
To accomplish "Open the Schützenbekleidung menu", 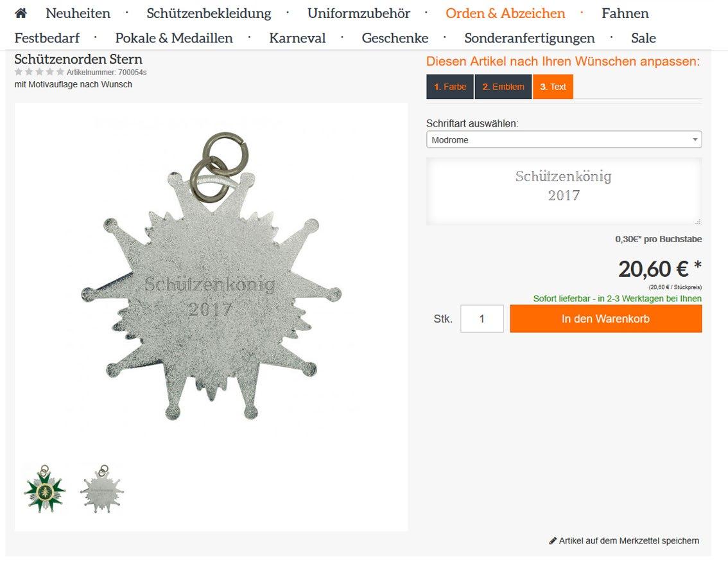I will [209, 13].
